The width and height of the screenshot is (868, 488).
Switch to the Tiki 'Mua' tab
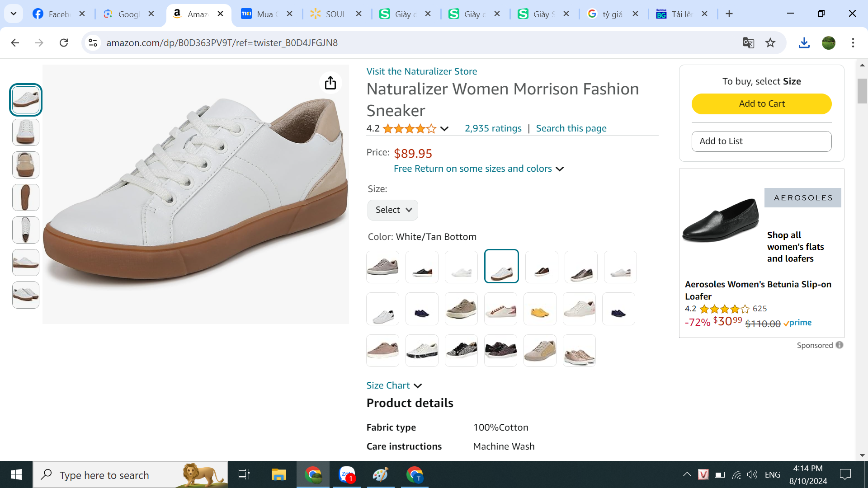[264, 14]
